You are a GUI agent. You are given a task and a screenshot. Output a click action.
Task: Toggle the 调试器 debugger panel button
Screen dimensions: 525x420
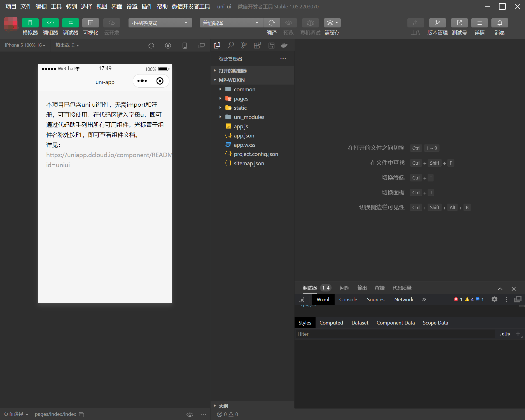click(x=71, y=23)
